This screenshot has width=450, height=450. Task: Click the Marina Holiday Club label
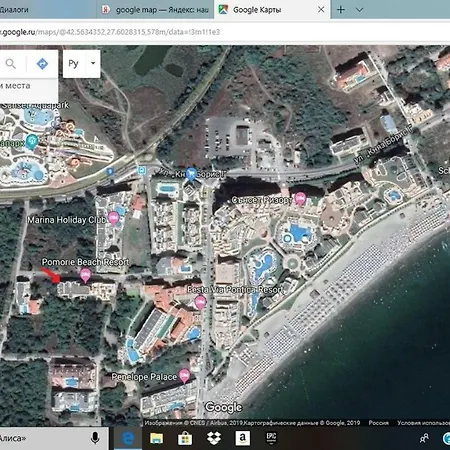click(x=67, y=220)
